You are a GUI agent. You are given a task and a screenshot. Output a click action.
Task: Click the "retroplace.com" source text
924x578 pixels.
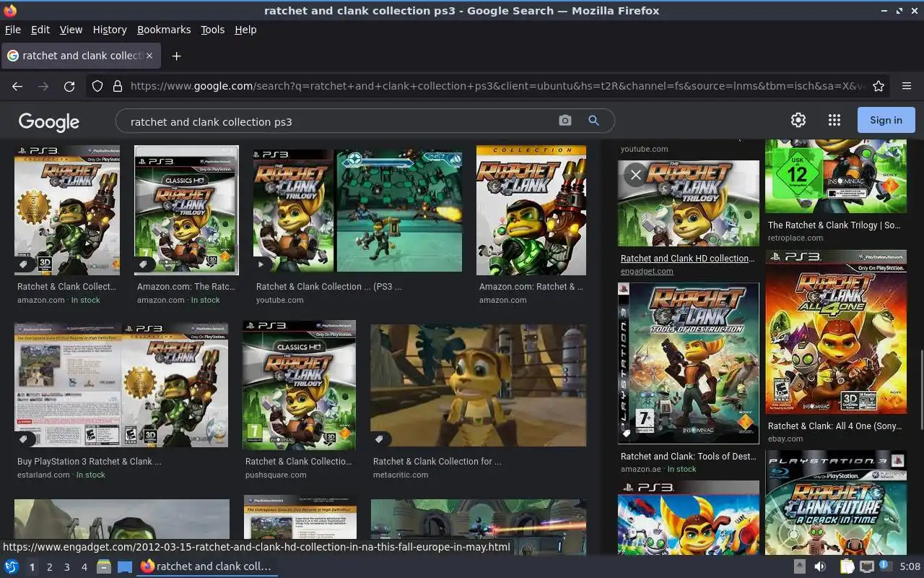point(796,238)
